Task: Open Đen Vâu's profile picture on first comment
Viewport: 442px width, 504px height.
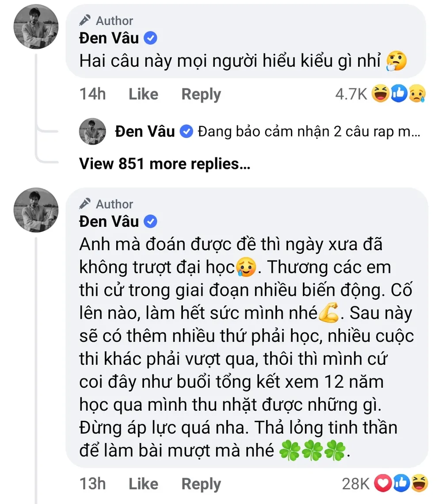Action: click(36, 27)
